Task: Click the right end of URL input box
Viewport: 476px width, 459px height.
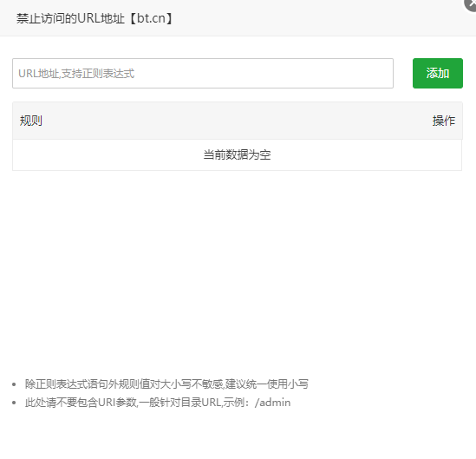Action: tap(386, 73)
